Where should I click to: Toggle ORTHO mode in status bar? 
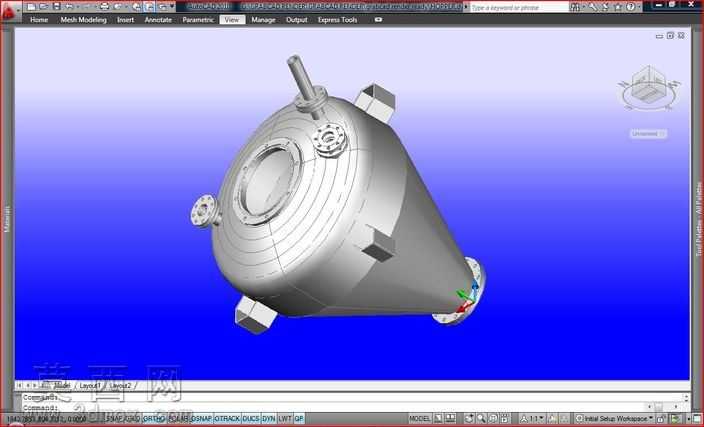pos(153,418)
